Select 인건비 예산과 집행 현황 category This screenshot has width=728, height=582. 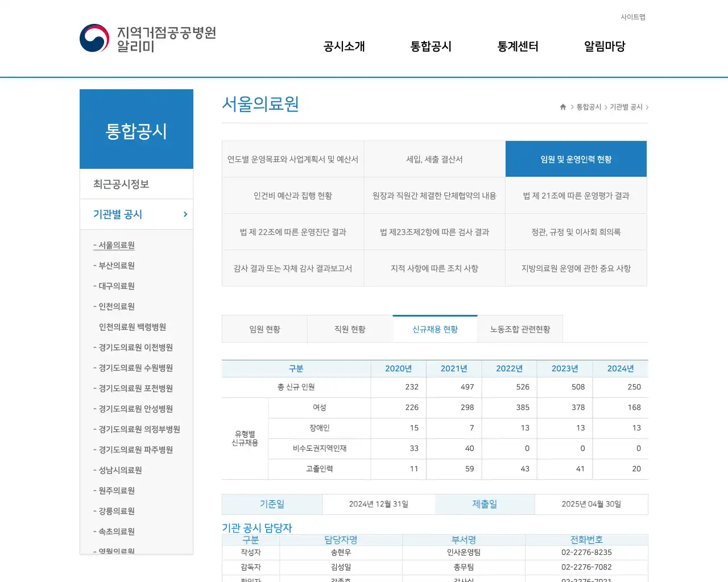pyautogui.click(x=292, y=195)
